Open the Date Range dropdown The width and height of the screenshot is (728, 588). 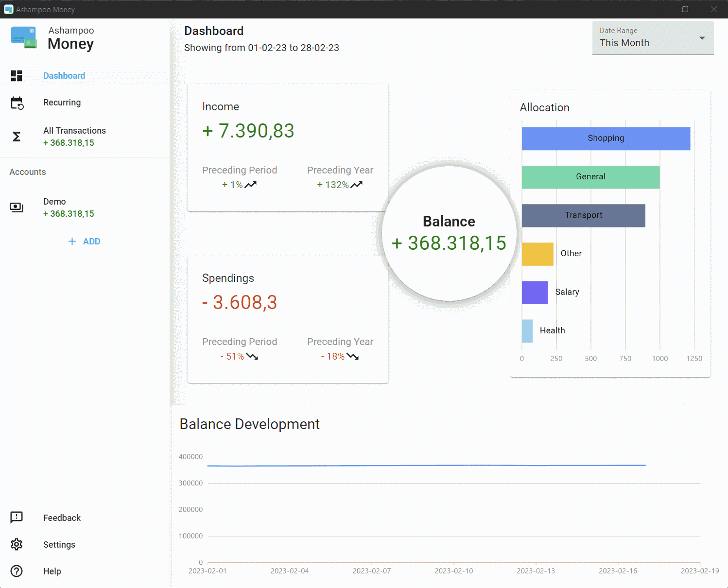click(653, 38)
